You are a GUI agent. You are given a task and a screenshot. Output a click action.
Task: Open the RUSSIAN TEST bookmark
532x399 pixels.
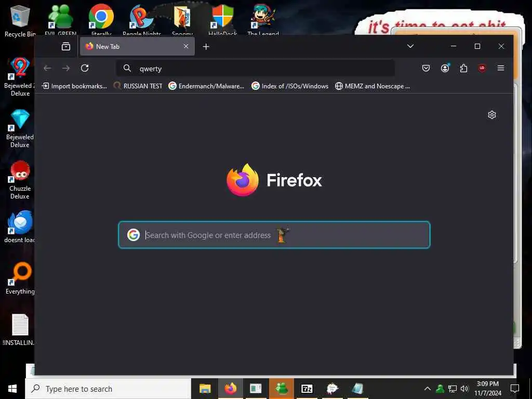138,86
